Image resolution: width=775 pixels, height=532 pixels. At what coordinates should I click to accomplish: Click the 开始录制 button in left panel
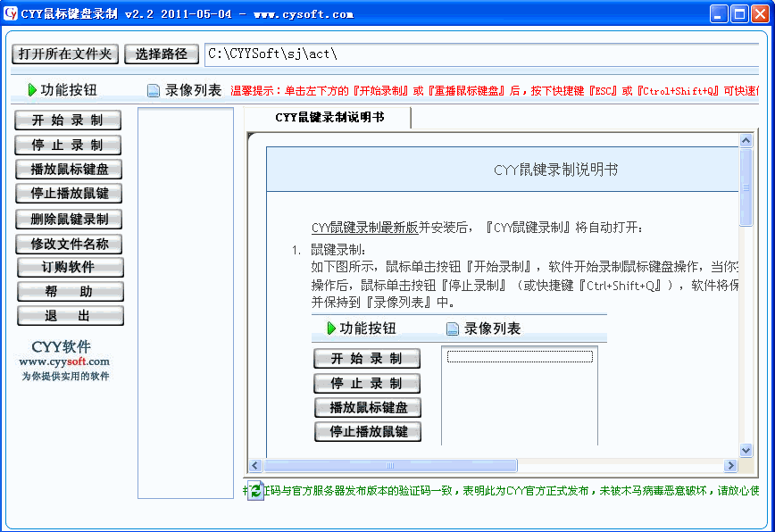click(68, 120)
